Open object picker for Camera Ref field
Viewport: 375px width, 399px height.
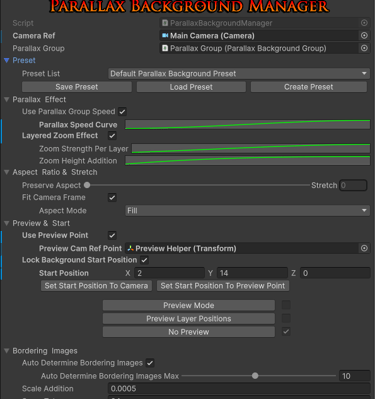coord(364,36)
